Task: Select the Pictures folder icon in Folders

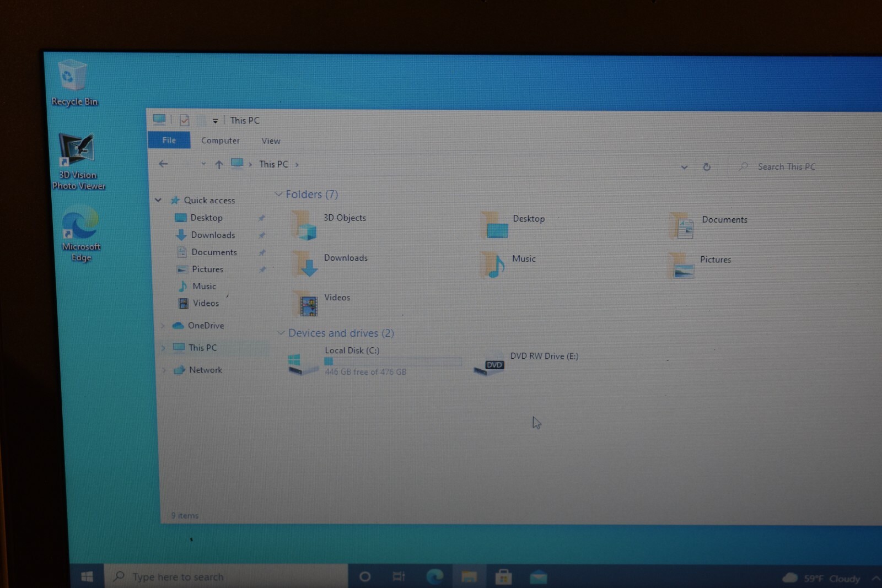Action: click(681, 266)
